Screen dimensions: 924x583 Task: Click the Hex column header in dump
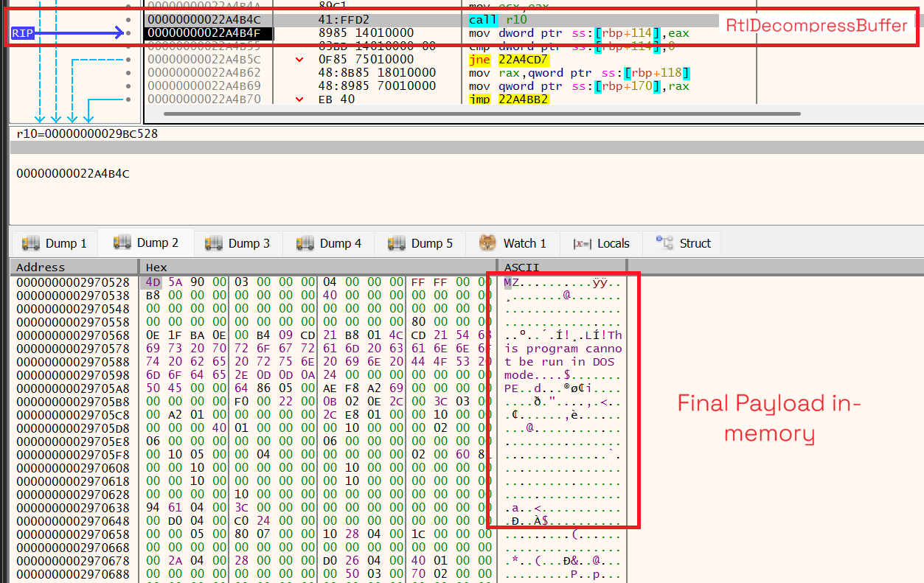pos(319,267)
